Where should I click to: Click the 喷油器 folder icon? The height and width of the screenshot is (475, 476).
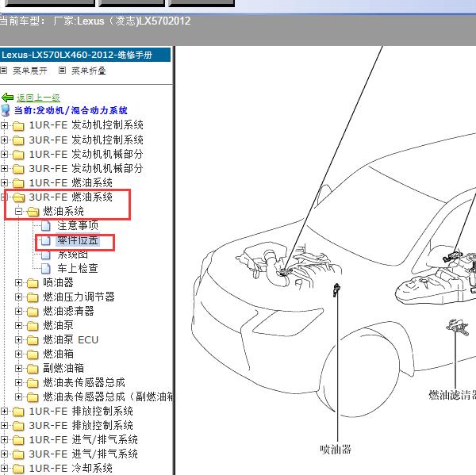33,283
